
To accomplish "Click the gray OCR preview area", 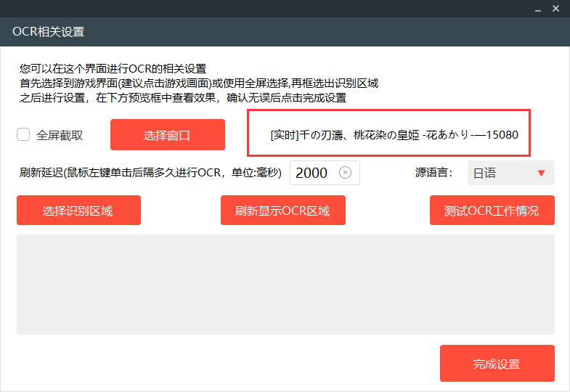I will tap(285, 285).
